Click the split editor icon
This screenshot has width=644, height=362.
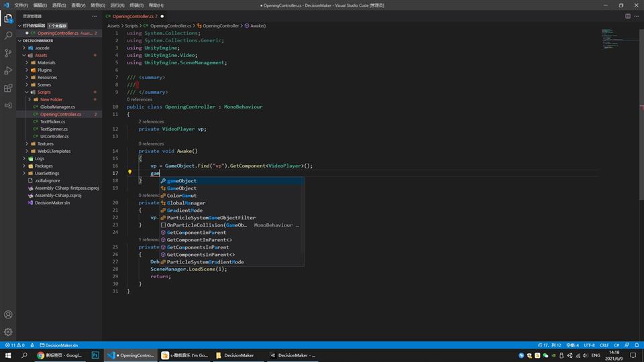[628, 16]
